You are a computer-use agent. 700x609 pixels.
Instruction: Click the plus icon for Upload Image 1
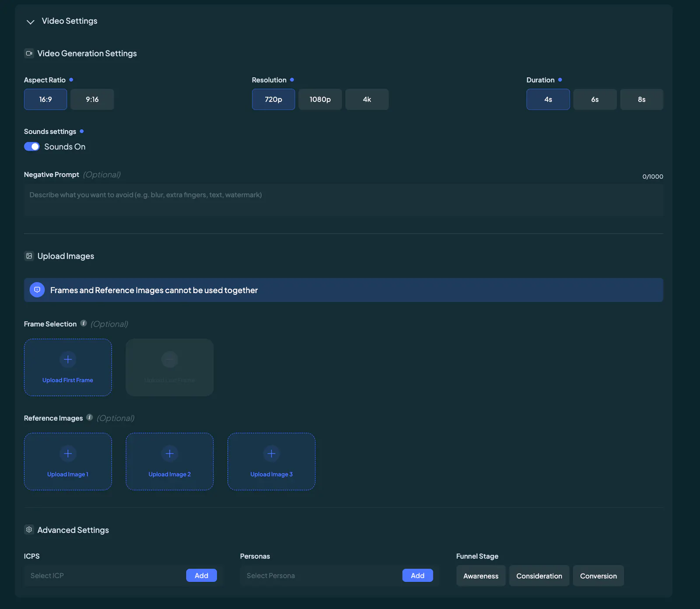(x=68, y=454)
